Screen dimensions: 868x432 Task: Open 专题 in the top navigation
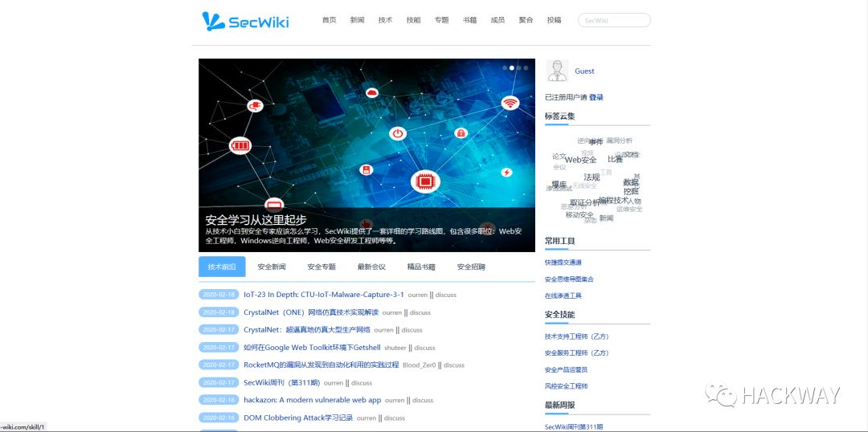442,20
